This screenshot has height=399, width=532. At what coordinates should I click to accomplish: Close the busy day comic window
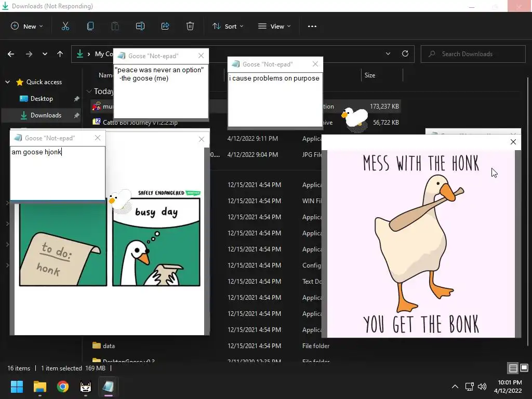pos(202,139)
